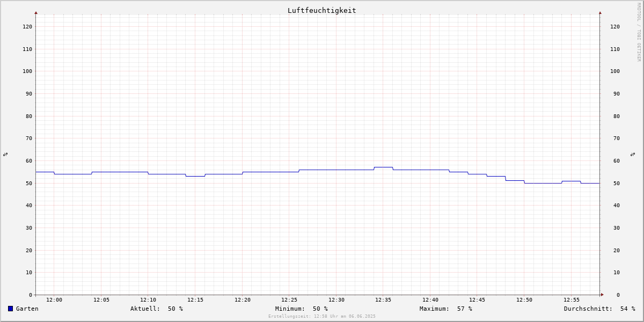Click the 12:10 time axis label
Screen dimensions: 644x322
coord(148,300)
